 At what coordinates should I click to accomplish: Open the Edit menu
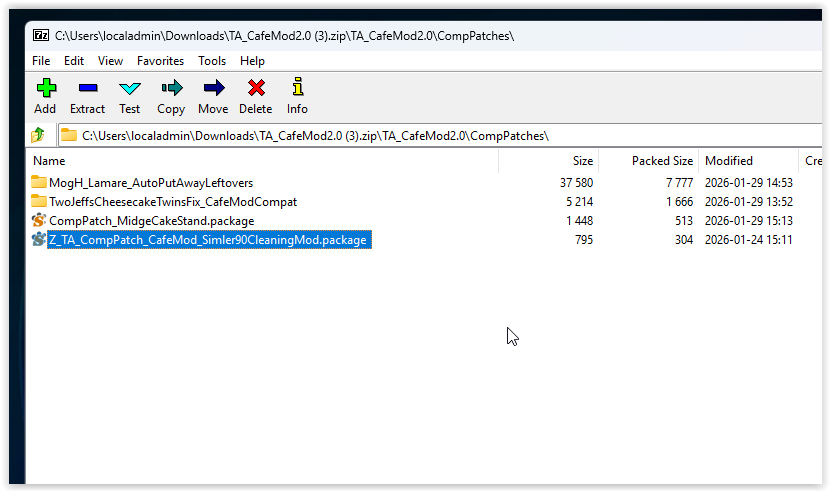click(x=74, y=61)
